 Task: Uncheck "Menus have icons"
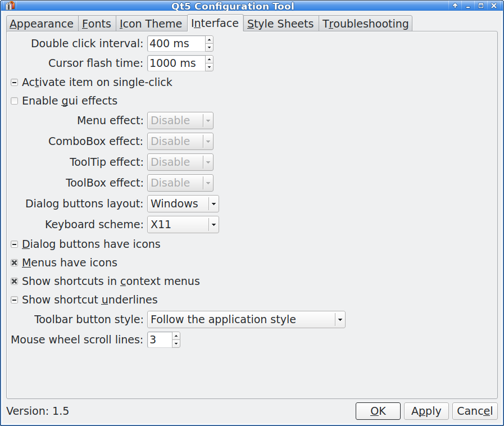13,262
